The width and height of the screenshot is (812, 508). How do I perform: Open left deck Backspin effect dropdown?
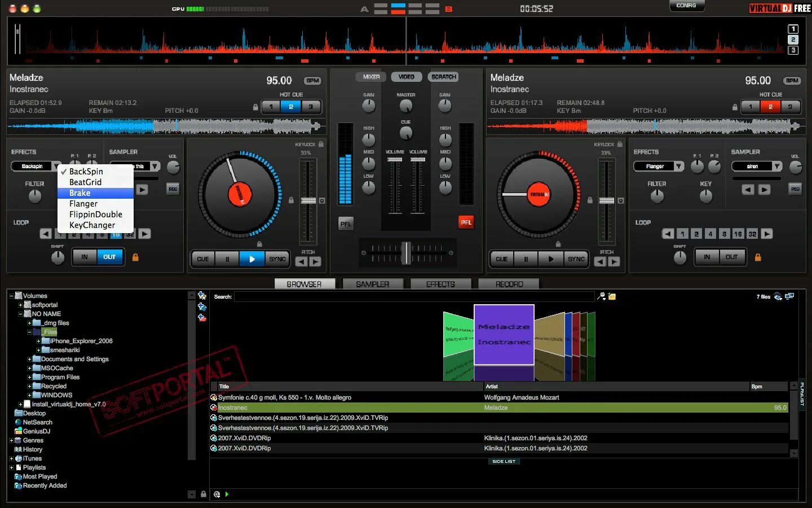pyautogui.click(x=56, y=166)
